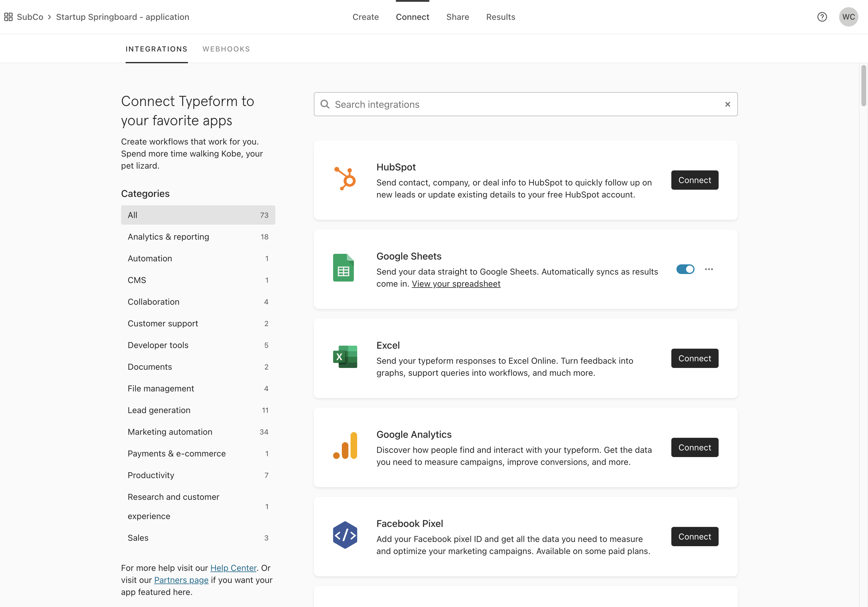Viewport: 868px width, 607px height.
Task: Click the Facebook Pixel logo icon
Action: click(x=345, y=535)
